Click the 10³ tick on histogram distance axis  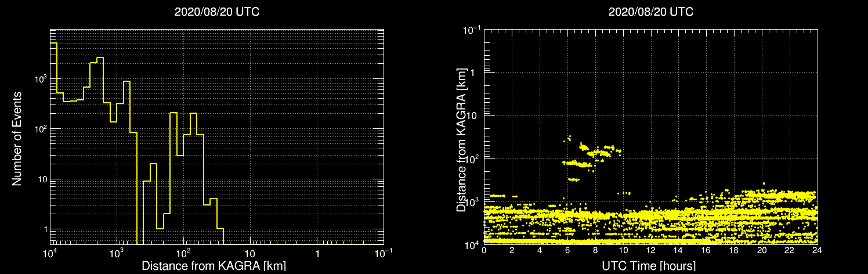pyautogui.click(x=117, y=253)
